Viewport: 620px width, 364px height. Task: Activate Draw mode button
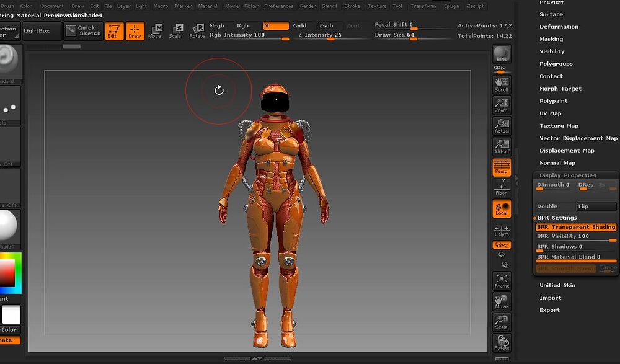pyautogui.click(x=135, y=31)
